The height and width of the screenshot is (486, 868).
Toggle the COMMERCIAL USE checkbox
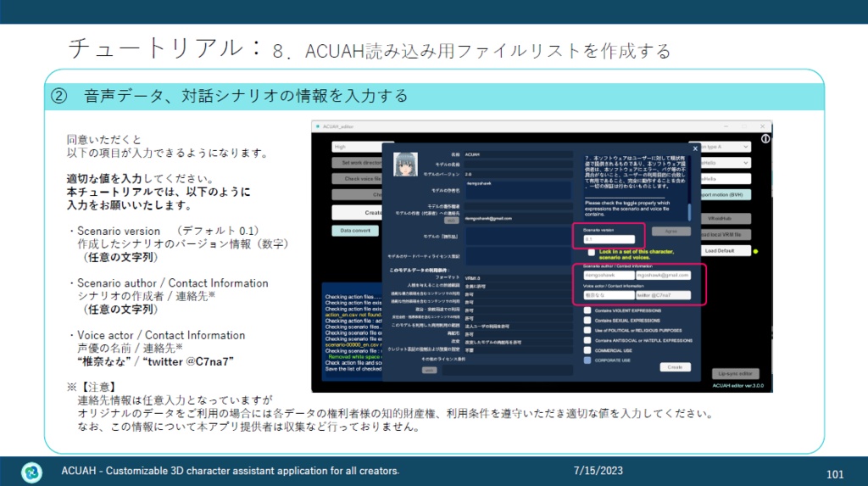pyautogui.click(x=587, y=350)
